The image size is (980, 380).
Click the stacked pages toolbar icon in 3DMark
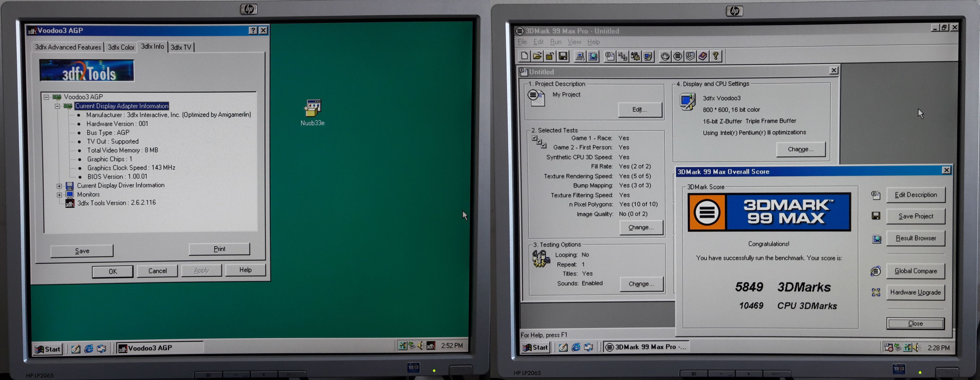[690, 56]
